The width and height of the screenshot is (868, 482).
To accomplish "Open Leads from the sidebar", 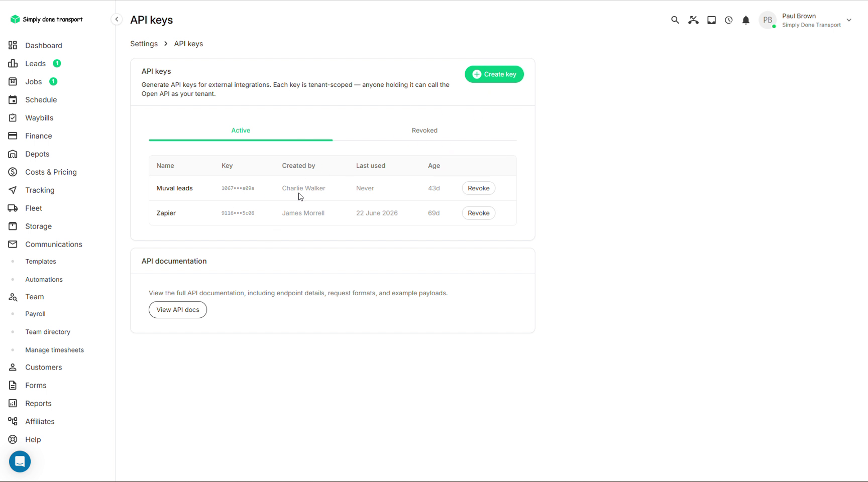I will [x=35, y=63].
